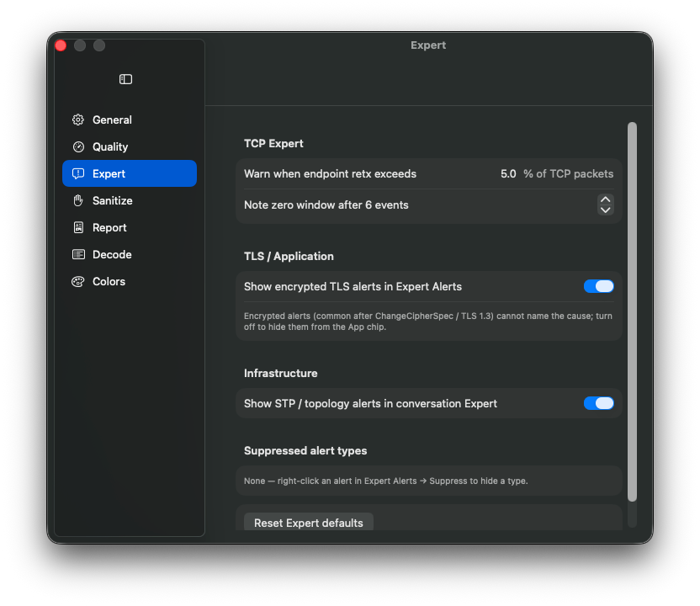Turn off STP topology alerts toggle
Screen dimensions: 700x606
pos(599,403)
